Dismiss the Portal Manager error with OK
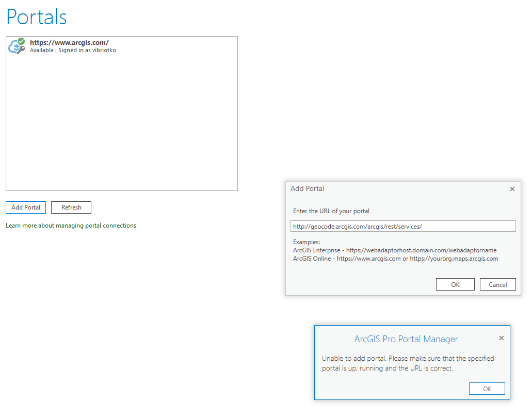532x417 pixels. tap(487, 389)
